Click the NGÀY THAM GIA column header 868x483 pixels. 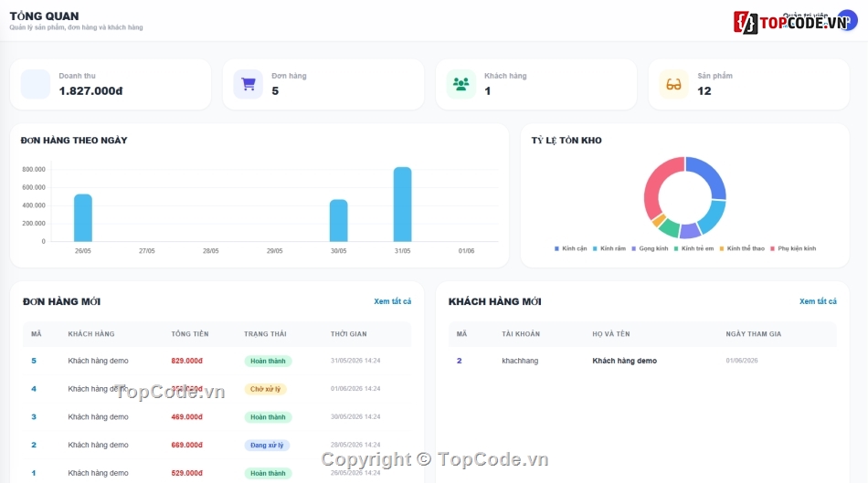[x=754, y=334]
